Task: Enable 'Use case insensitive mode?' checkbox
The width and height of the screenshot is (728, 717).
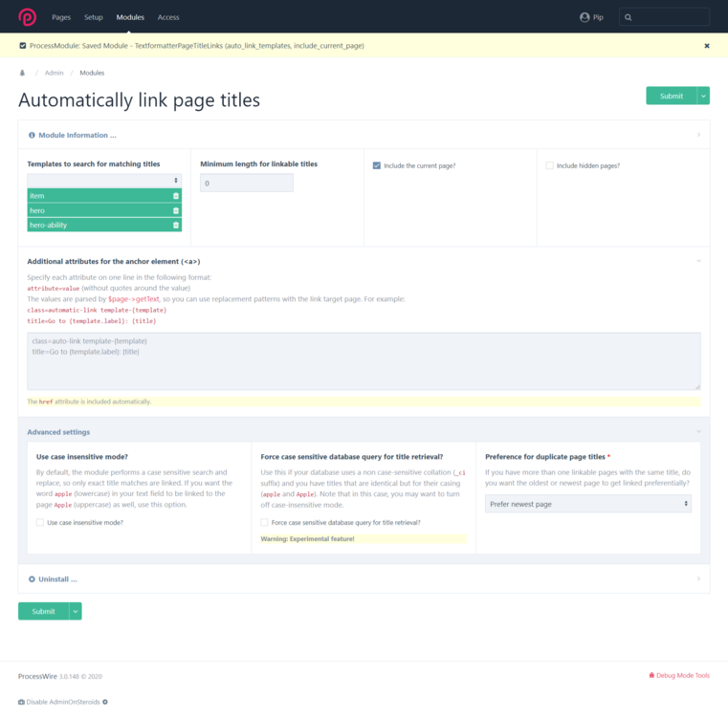Action: (x=40, y=523)
